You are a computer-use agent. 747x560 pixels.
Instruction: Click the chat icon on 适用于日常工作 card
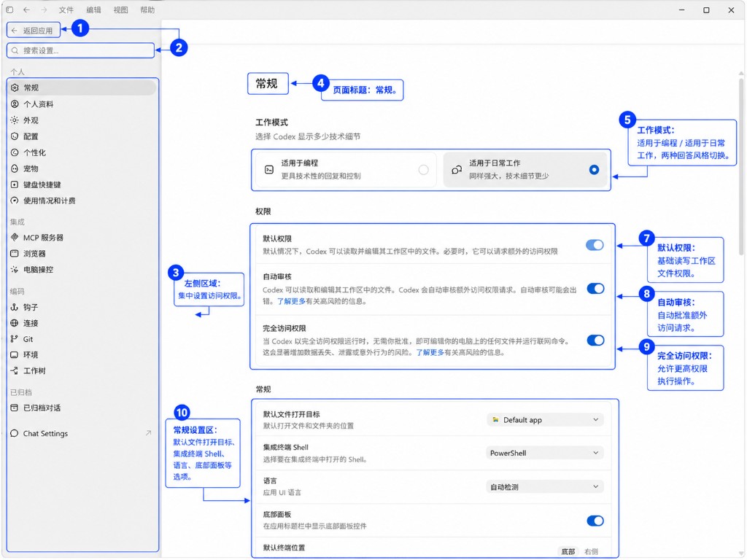(x=457, y=169)
